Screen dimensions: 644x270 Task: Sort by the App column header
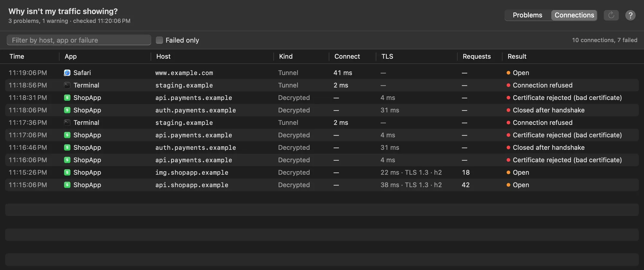click(71, 56)
